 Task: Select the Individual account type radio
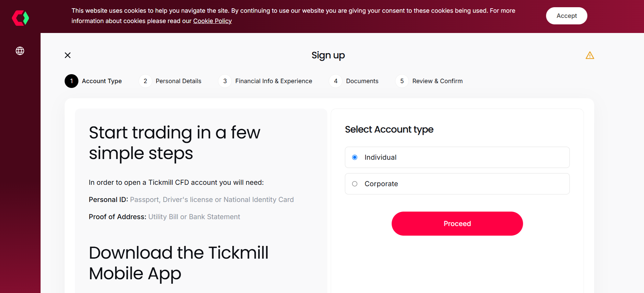(x=354, y=157)
